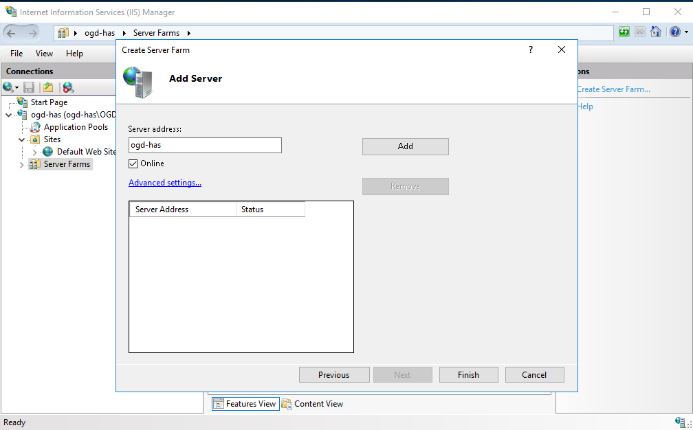693x430 pixels.
Task: Click Server Farms in the breadcrumb bar
Action: pyautogui.click(x=156, y=33)
